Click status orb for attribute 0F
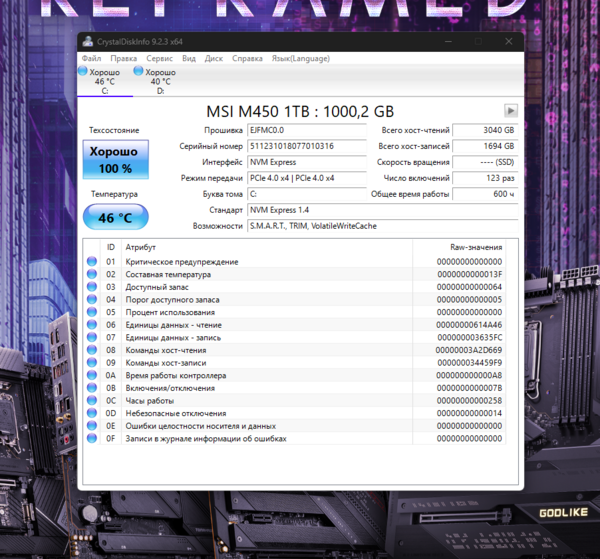600x559 pixels. (92, 438)
